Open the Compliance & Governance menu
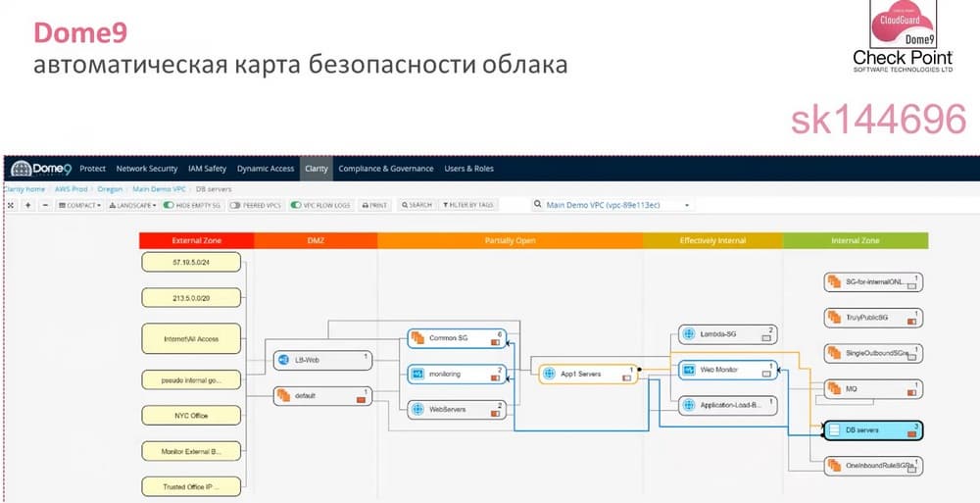Viewport: 980px width, 503px height. pos(385,169)
